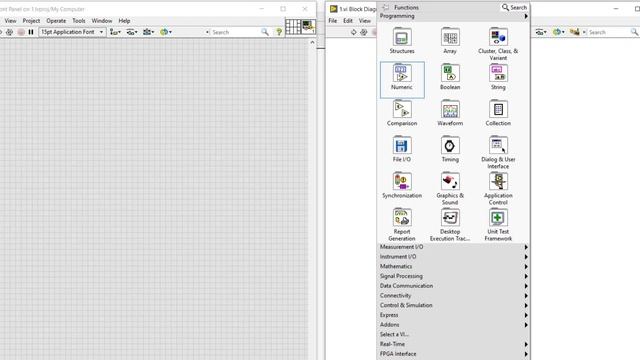Open Reorder dropdown in Block Diagram toolbar
640x360 pixels.
click(x=558, y=32)
